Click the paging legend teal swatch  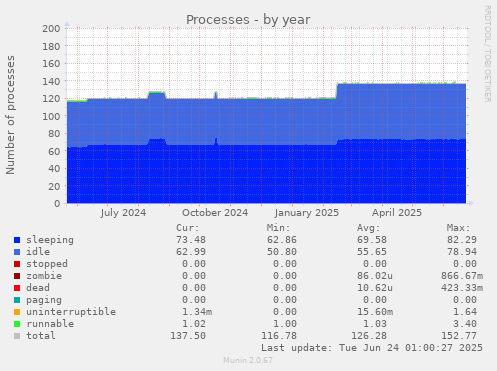[17, 300]
